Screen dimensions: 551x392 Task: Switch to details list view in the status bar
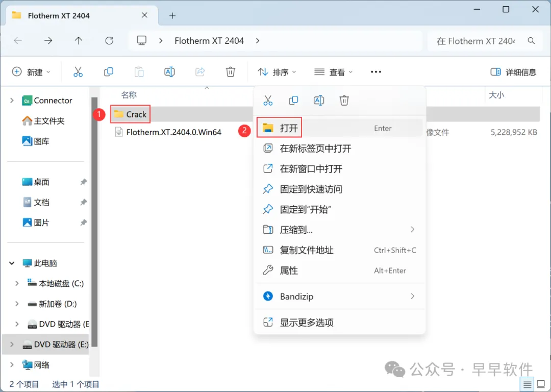[x=527, y=385]
